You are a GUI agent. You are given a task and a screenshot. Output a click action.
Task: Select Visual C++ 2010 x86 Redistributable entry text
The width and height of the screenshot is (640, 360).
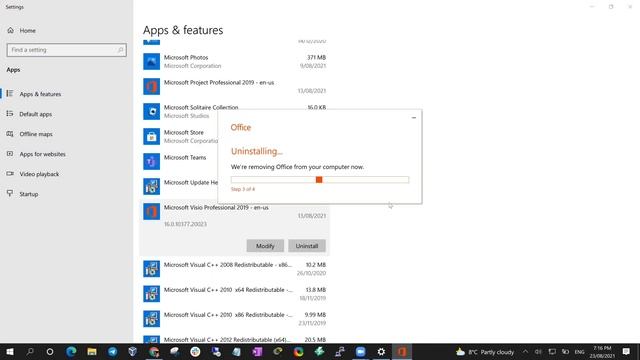point(228,314)
